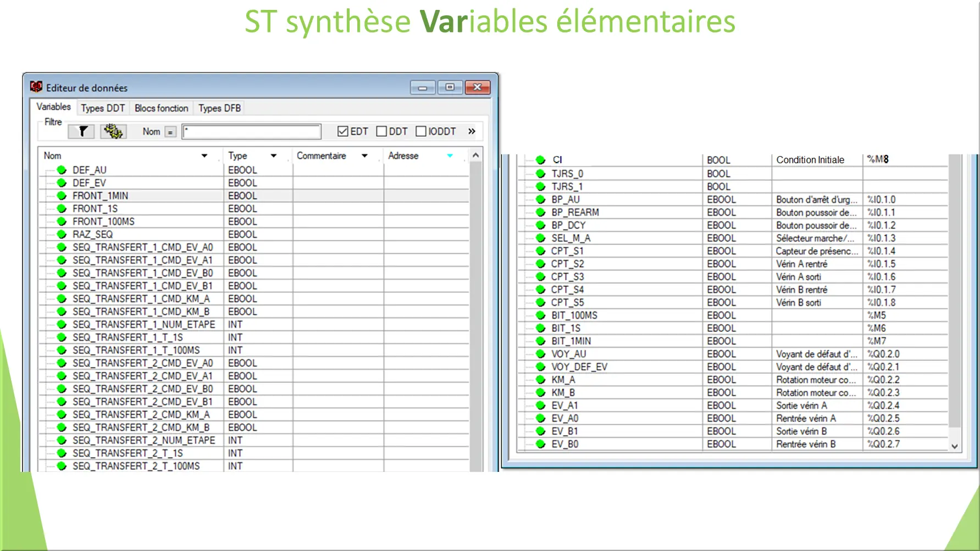The width and height of the screenshot is (980, 551).
Task: Click the Editeur de données title bar icon
Action: coord(36,87)
